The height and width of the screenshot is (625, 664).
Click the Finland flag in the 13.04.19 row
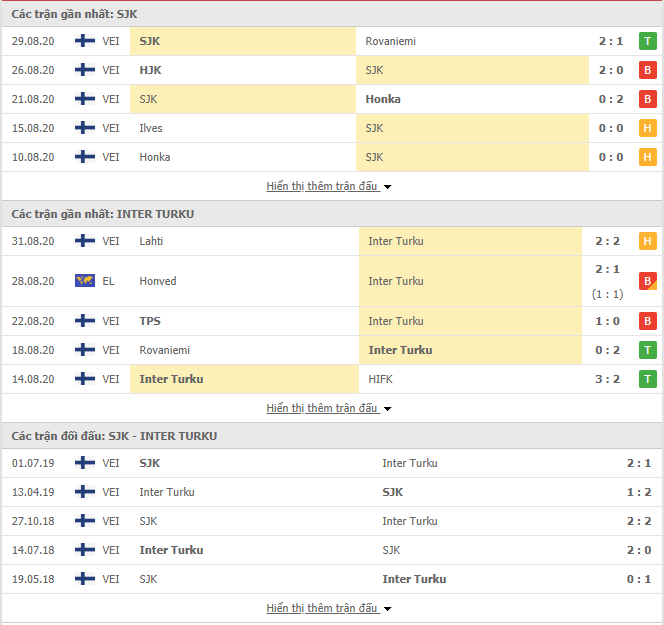[85, 492]
